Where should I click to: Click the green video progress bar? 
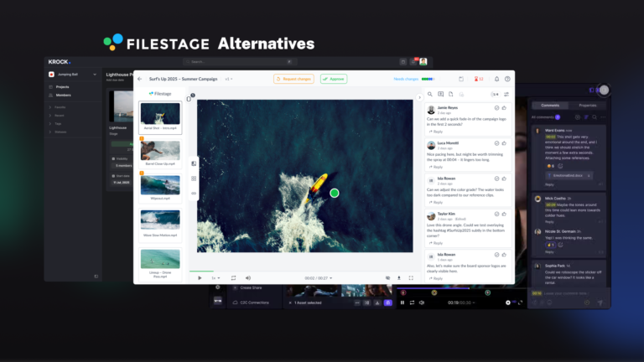pyautogui.click(x=201, y=271)
